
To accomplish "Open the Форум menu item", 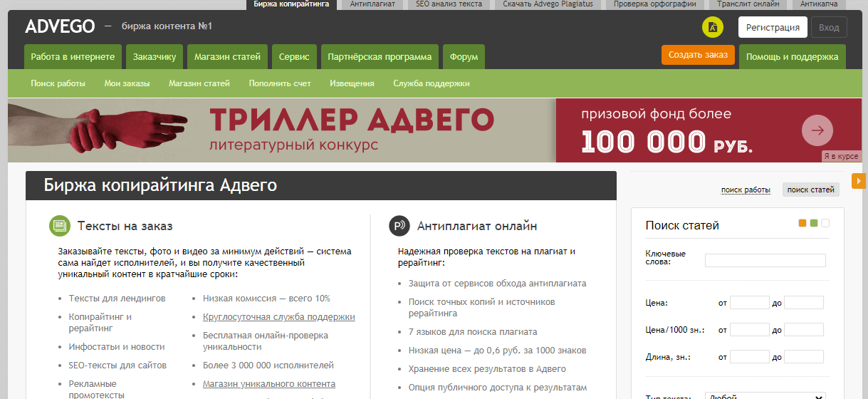I will [464, 57].
